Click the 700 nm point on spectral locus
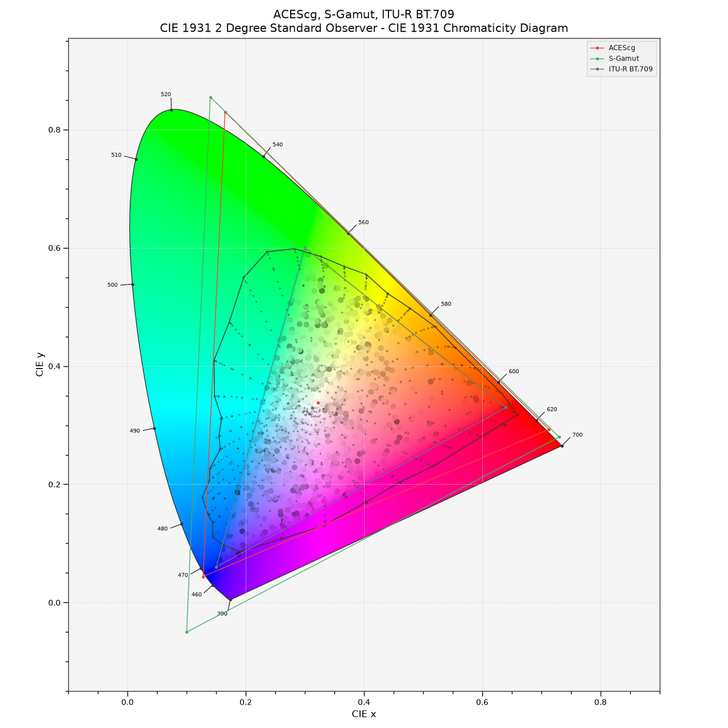Screen dimensions: 728x728 [562, 446]
